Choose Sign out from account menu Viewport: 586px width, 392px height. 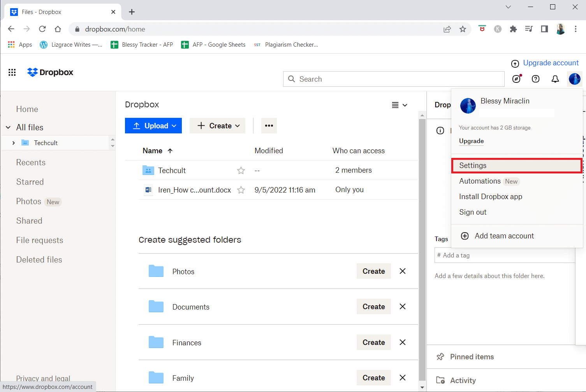[517, 212]
